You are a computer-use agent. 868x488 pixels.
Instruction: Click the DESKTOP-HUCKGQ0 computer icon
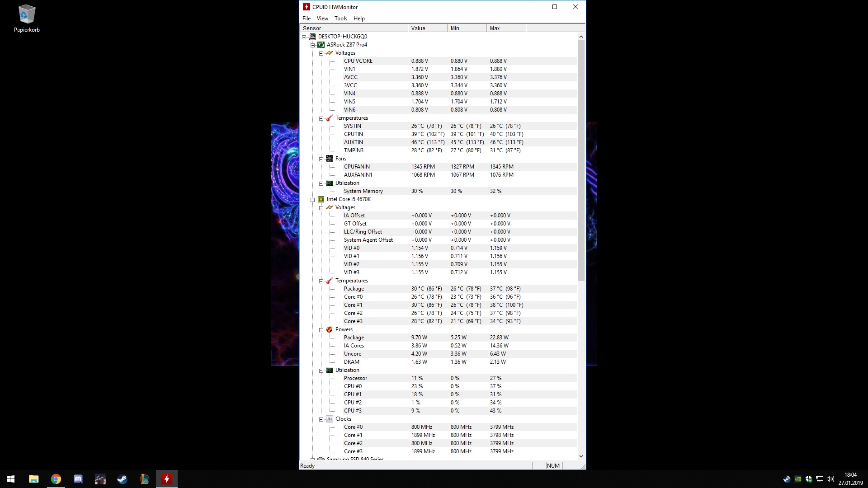312,37
